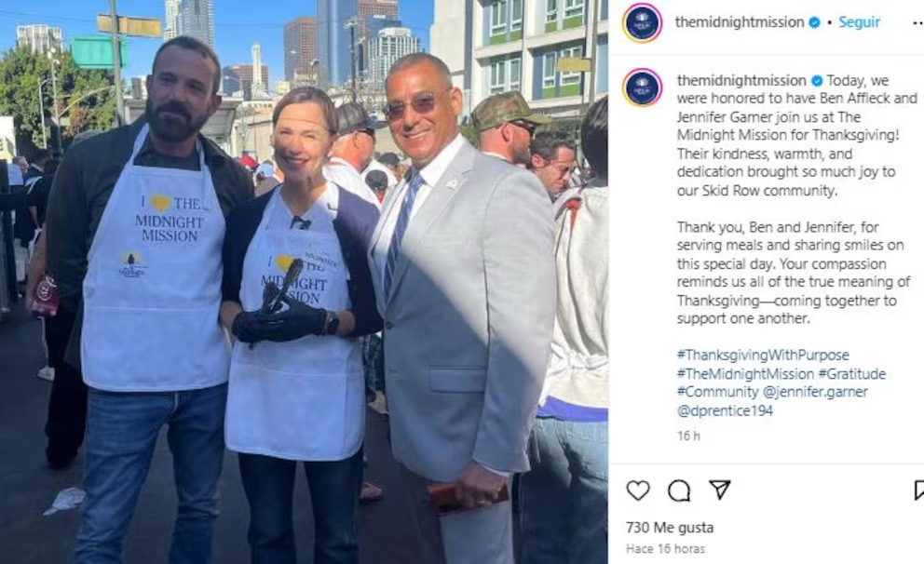The height and width of the screenshot is (564, 924).
Task: Share the post via paper plane icon
Action: [719, 490]
